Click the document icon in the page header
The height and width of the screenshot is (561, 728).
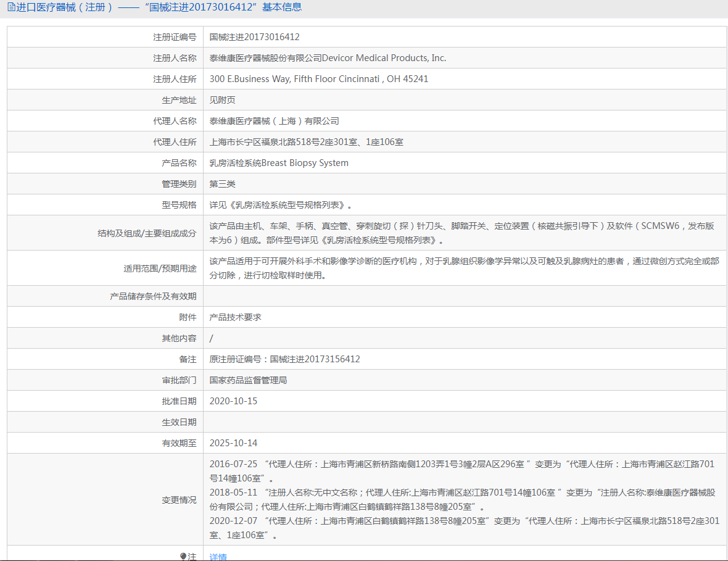(x=11, y=7)
